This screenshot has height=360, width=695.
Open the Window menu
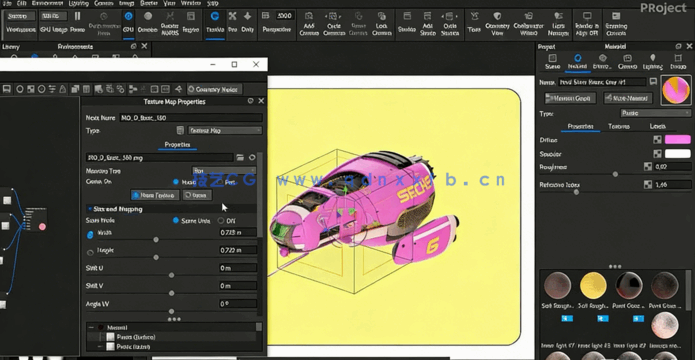click(x=191, y=3)
